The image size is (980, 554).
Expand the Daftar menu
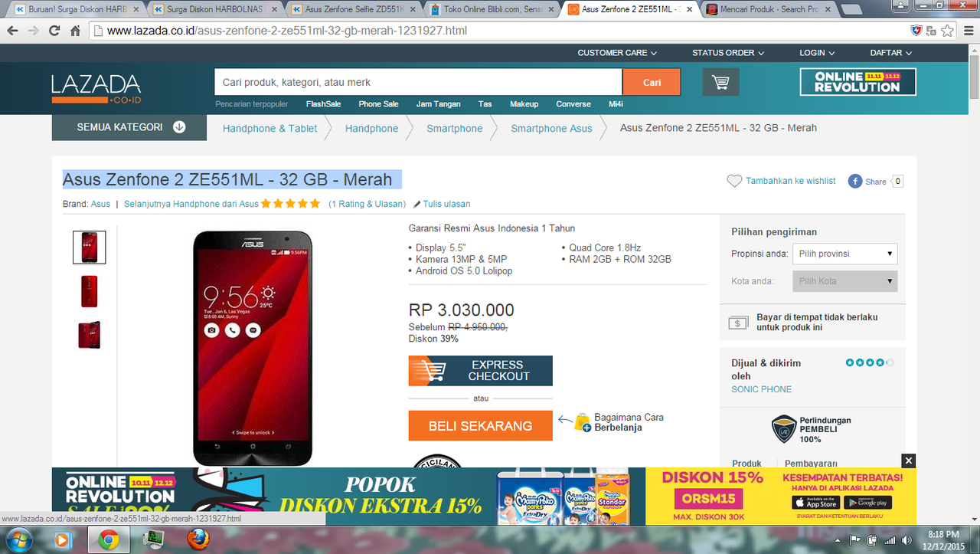pyautogui.click(x=891, y=53)
